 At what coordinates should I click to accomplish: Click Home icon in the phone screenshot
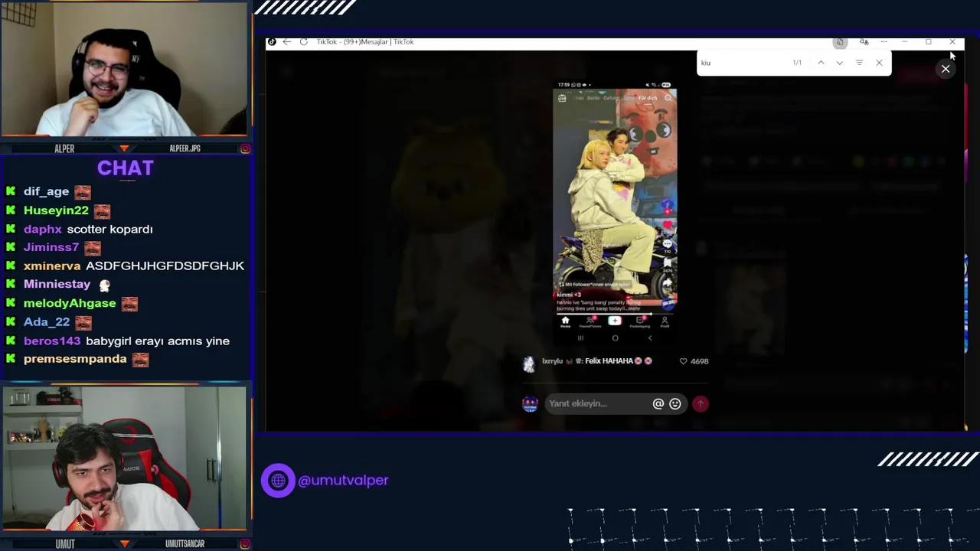pos(565,321)
